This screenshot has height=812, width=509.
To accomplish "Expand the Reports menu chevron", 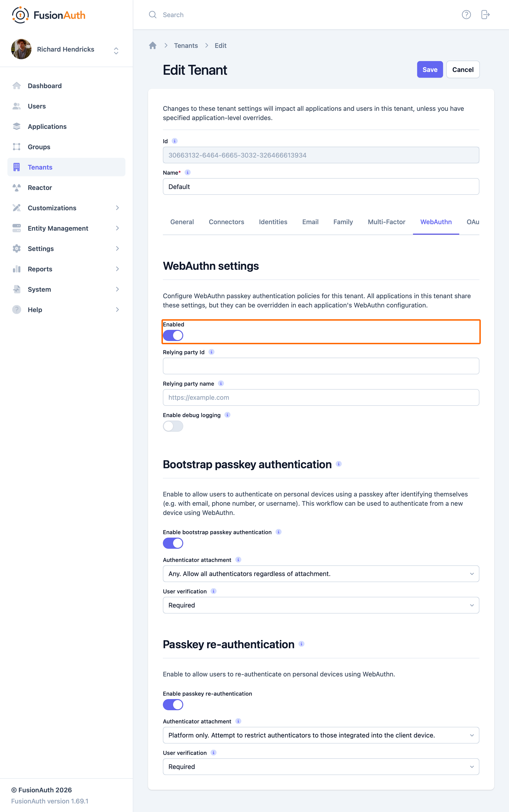I will [117, 269].
